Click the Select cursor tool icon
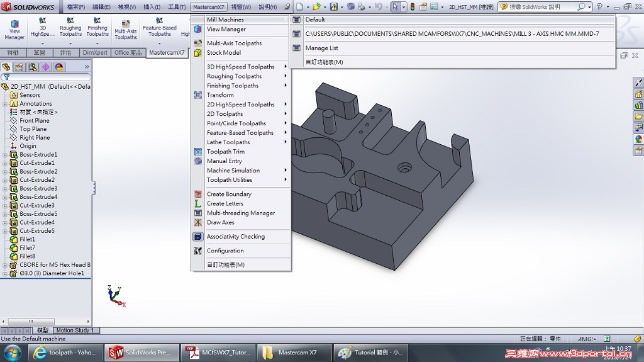 (x=395, y=6)
